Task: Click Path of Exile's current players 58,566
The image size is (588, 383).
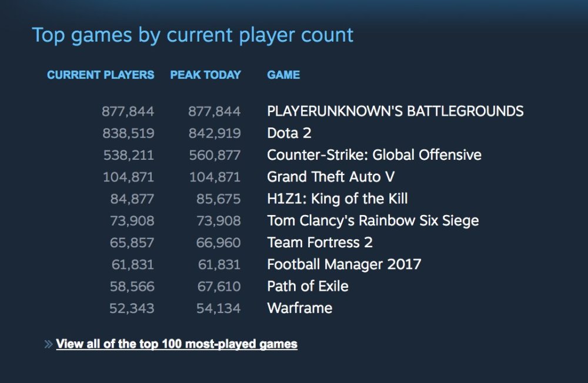Action: pos(131,286)
